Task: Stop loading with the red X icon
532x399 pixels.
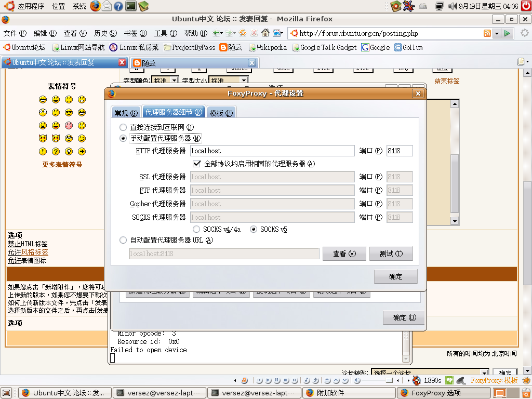Action: coord(254,33)
